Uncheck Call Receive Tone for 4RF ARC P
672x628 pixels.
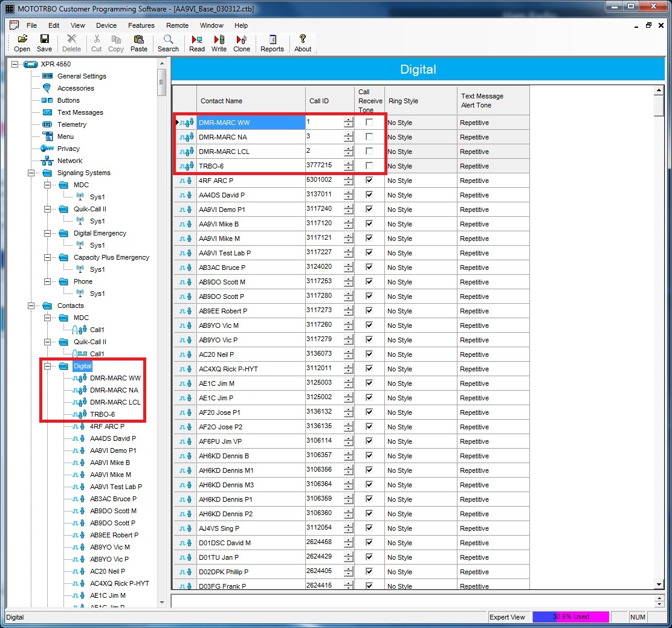tap(369, 180)
